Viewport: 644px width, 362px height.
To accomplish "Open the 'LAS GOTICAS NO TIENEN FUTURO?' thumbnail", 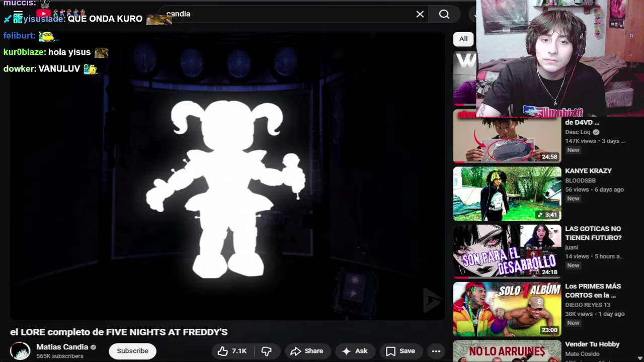I will coord(507,251).
